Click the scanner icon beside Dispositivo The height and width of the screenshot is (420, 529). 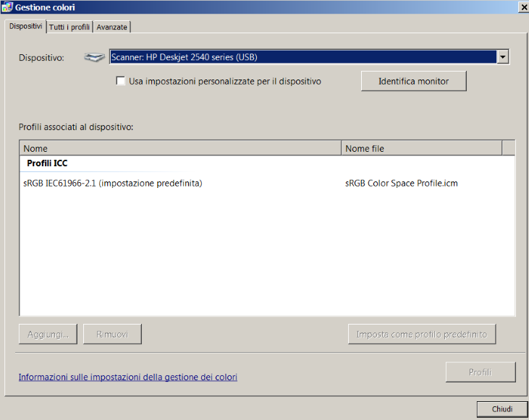93,57
